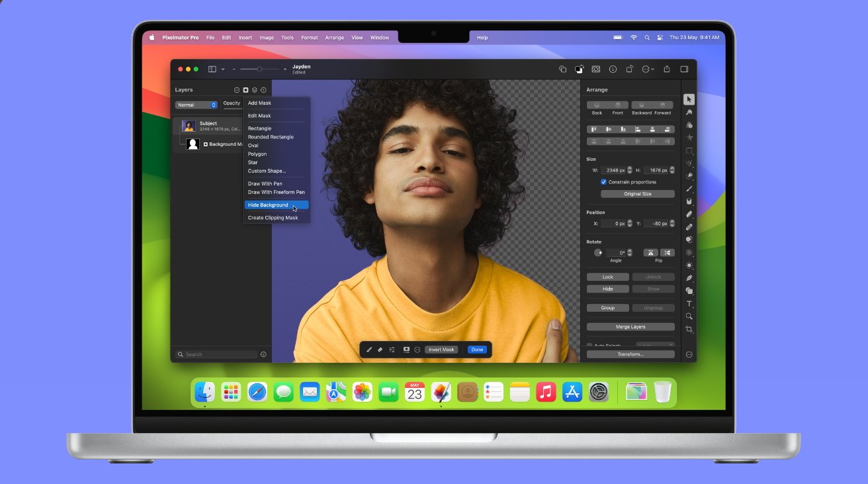The height and width of the screenshot is (484, 868).
Task: Toggle the Auto Select checkbox
Action: point(589,346)
